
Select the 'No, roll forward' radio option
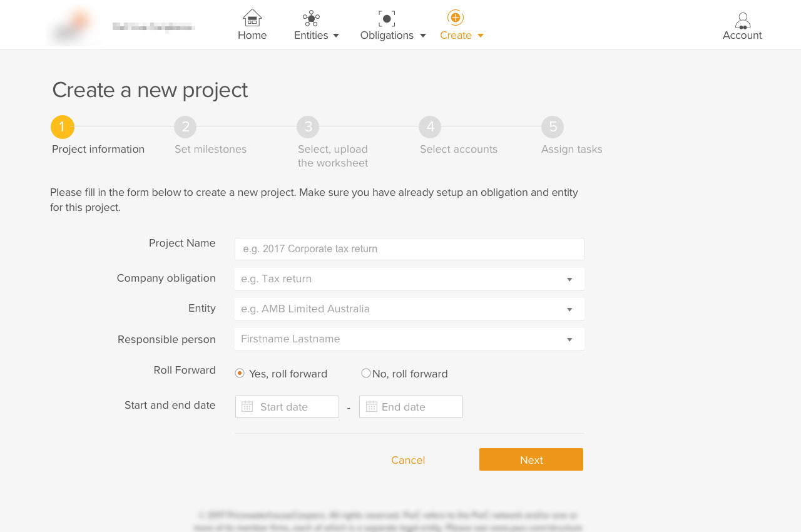click(366, 373)
